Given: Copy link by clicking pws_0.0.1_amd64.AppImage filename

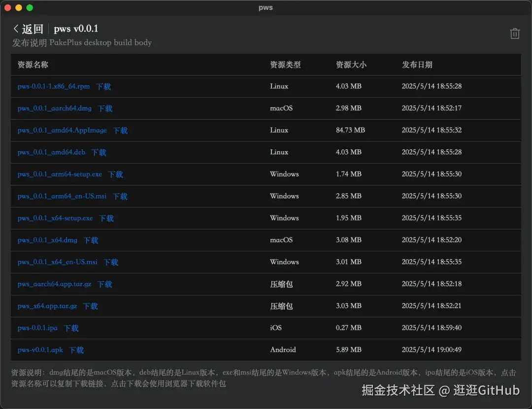Looking at the screenshot, I should (x=61, y=130).
